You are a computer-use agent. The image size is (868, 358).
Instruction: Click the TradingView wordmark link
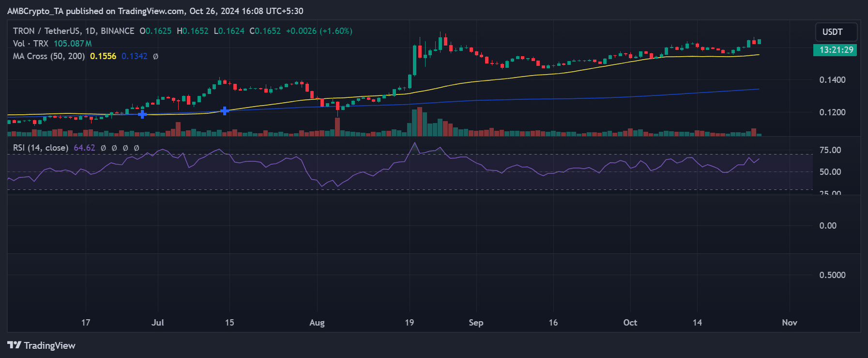[x=49, y=345]
